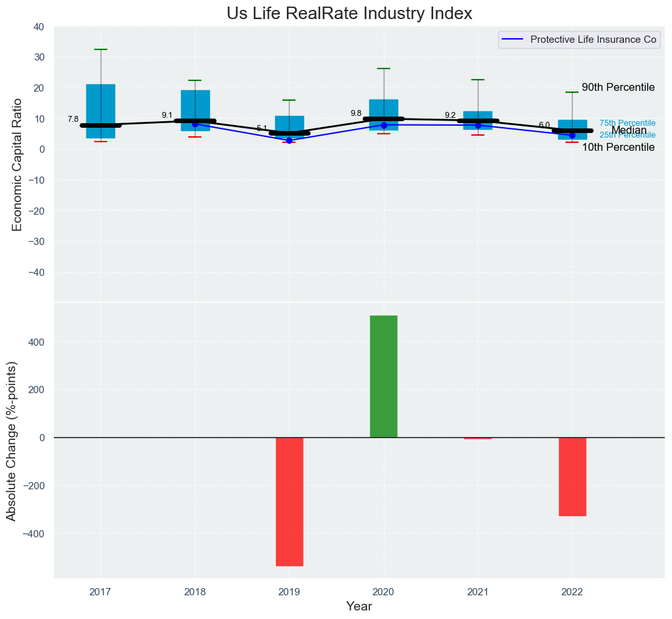Screen dimensions: 672x619
Task: Click the Economic Capital Ratio axis label
Action: pos(18,165)
